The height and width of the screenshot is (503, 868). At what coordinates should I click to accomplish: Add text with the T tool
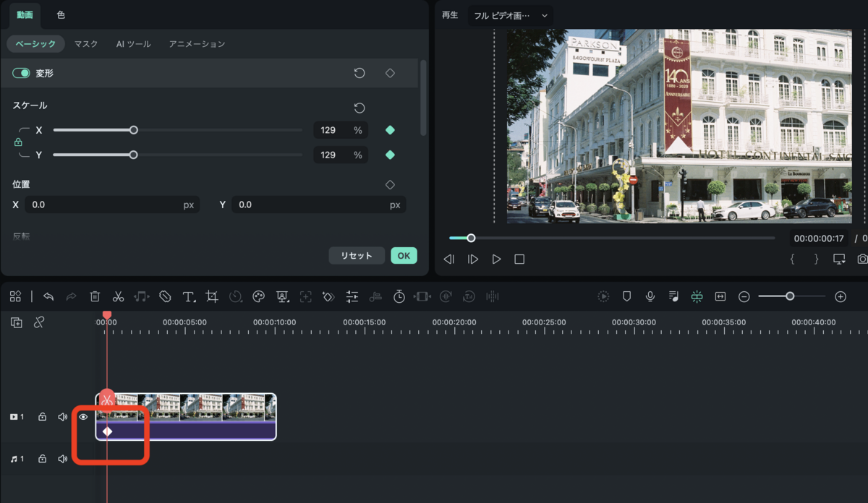point(189,296)
